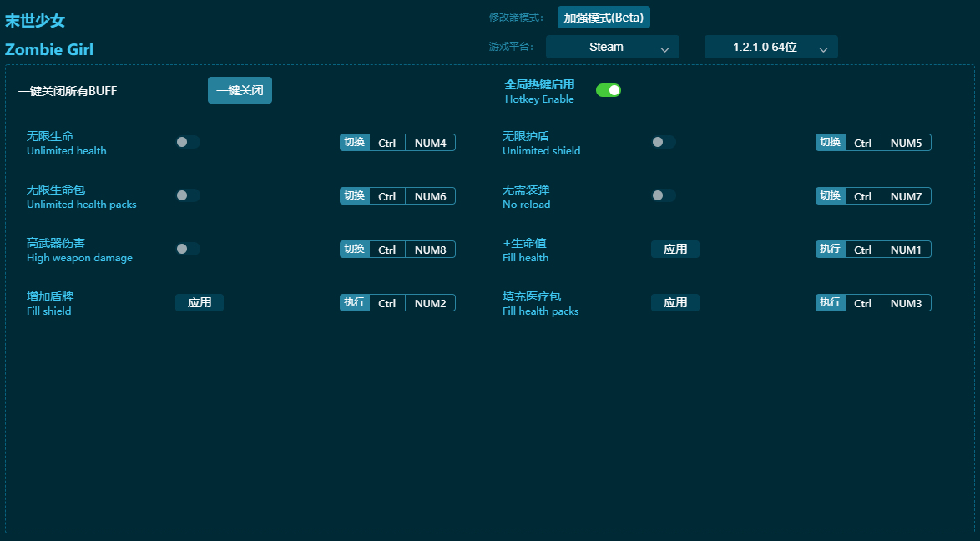Click NUM4 hotkey field for Unlimited health

[x=430, y=143]
